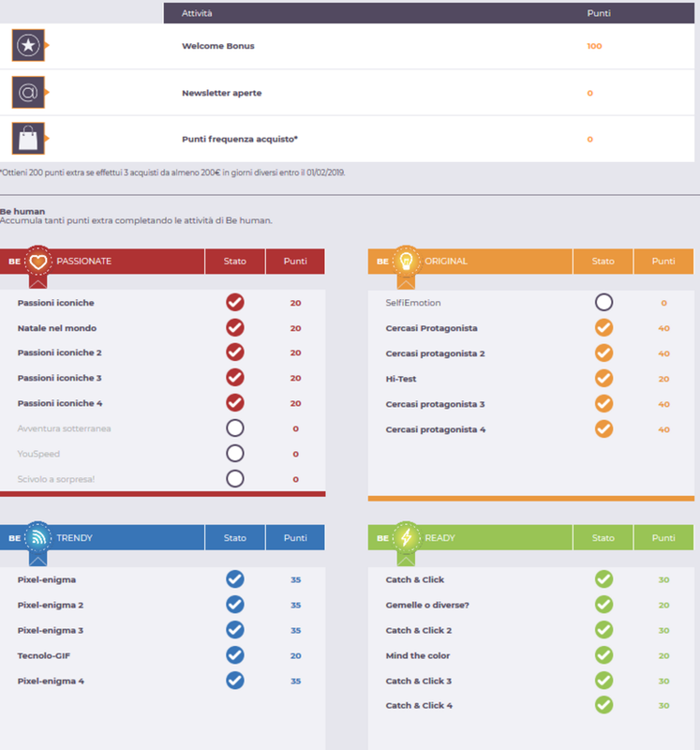Select the Hi-Test activity name
This screenshot has height=750, width=700.
coord(401,379)
